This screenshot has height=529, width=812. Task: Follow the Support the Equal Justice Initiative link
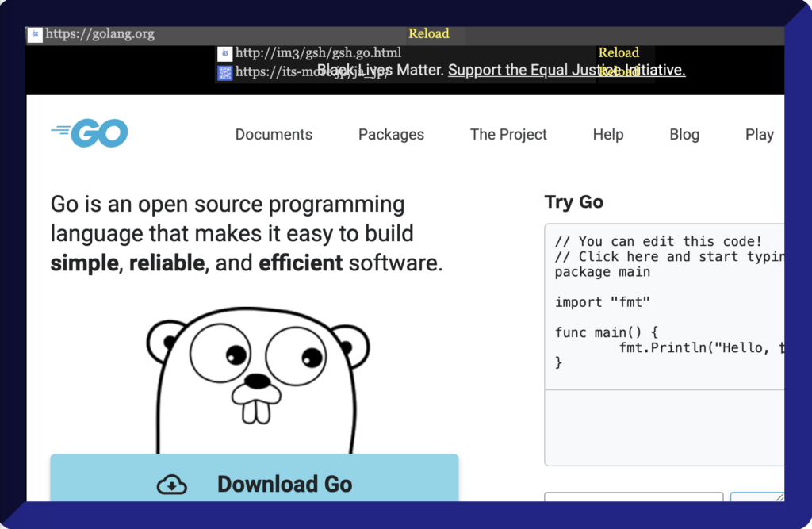tap(566, 71)
